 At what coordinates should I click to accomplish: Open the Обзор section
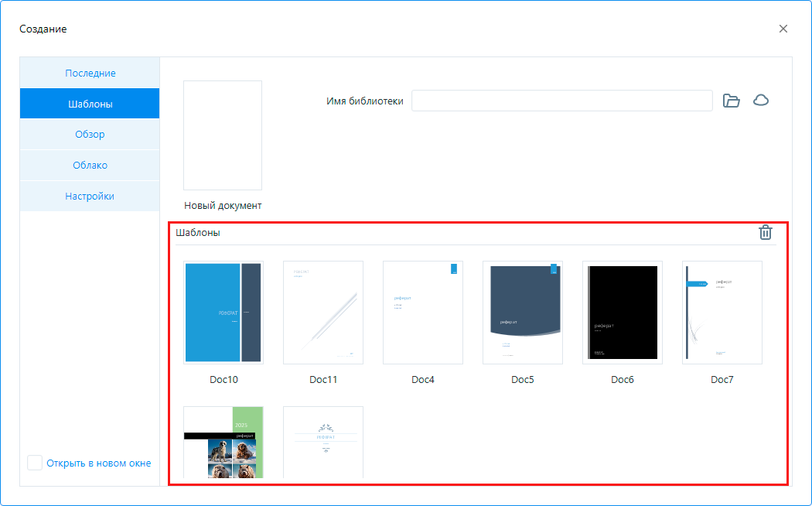click(x=89, y=134)
